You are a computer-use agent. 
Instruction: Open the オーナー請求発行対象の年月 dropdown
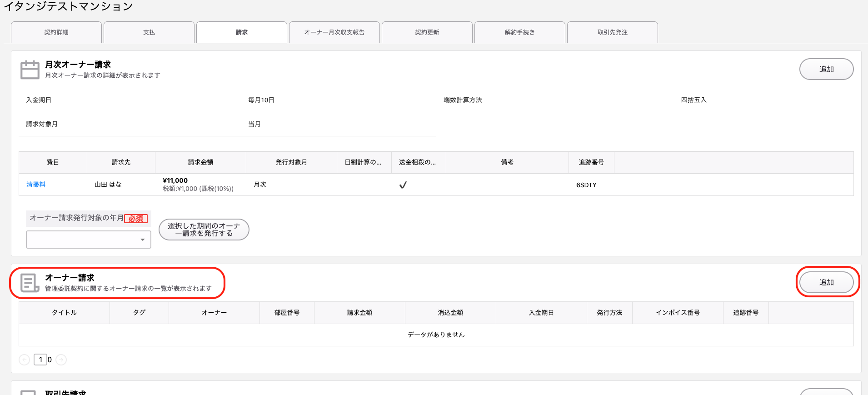tap(89, 240)
